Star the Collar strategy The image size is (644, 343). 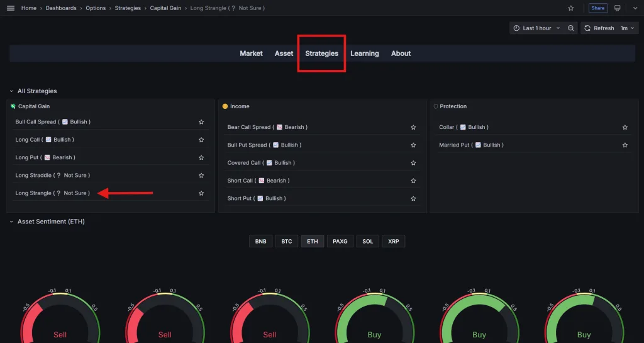625,127
